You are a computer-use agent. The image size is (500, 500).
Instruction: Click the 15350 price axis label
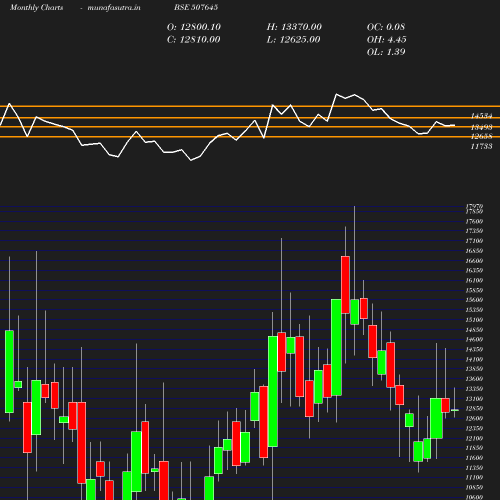tap(474, 310)
